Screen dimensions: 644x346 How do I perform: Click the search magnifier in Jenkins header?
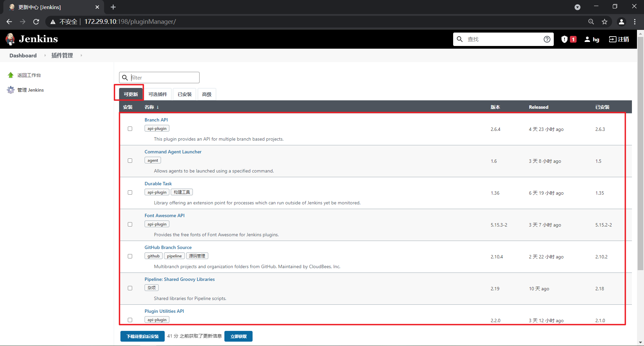pyautogui.click(x=460, y=39)
